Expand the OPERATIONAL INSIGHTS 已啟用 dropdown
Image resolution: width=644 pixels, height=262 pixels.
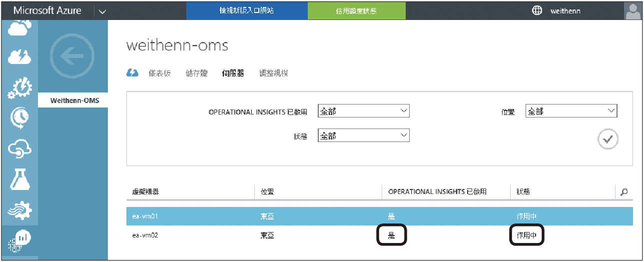(363, 111)
